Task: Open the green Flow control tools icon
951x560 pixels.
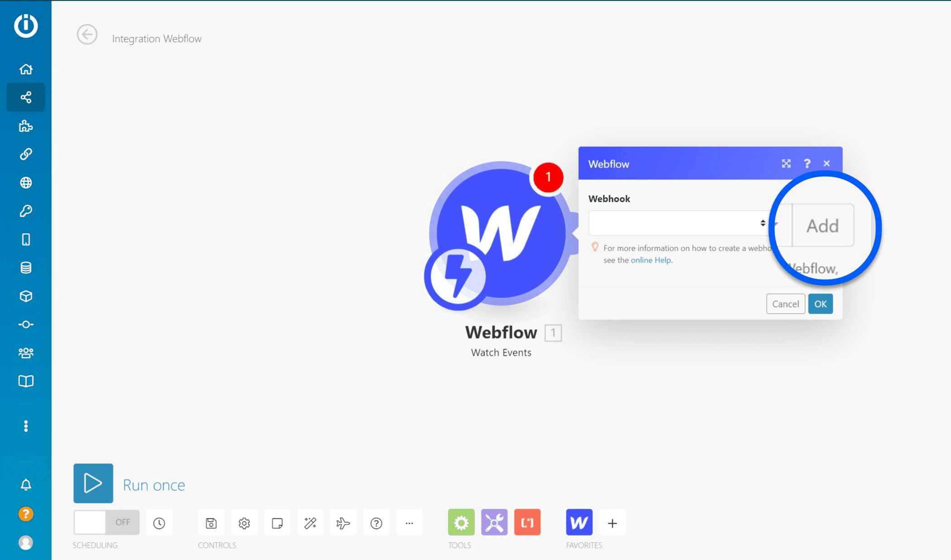Action: pos(461,522)
